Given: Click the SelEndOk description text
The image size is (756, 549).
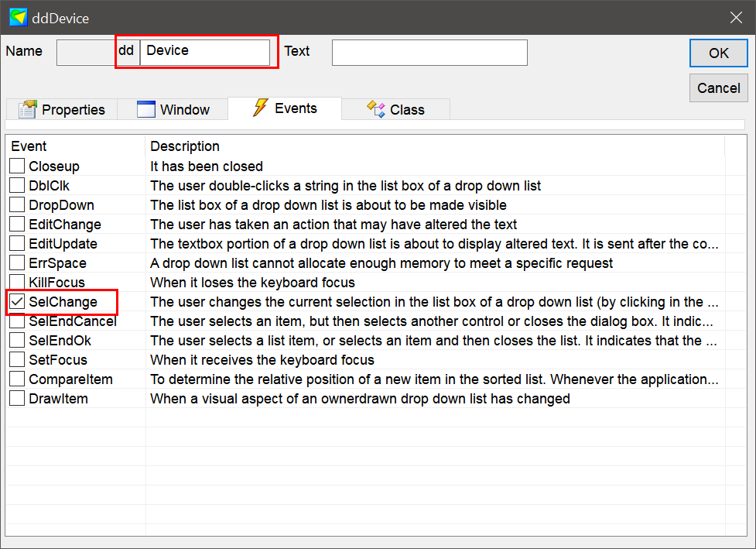Looking at the screenshot, I should pos(434,341).
